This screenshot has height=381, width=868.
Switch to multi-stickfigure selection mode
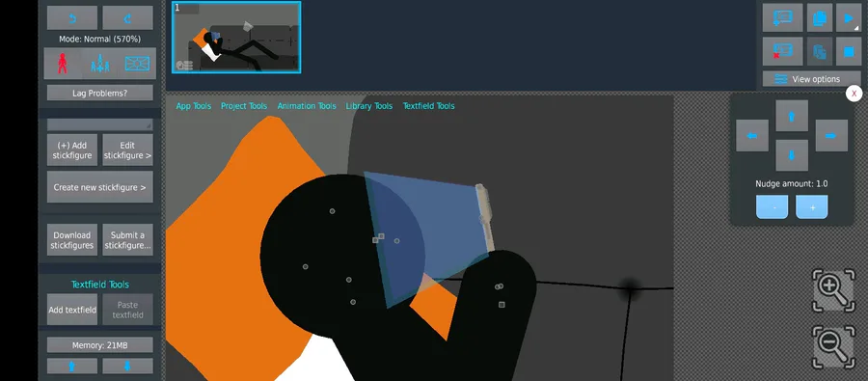(x=99, y=64)
